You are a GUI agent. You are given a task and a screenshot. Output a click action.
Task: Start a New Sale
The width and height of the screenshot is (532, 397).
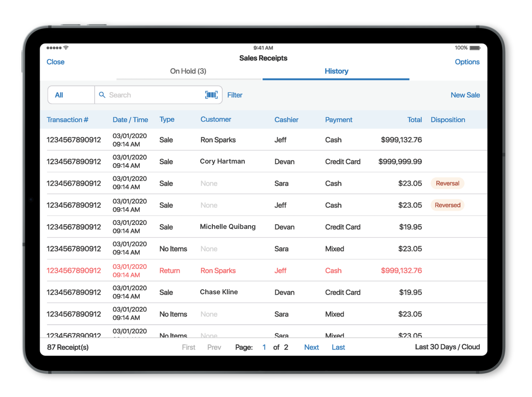coord(465,95)
